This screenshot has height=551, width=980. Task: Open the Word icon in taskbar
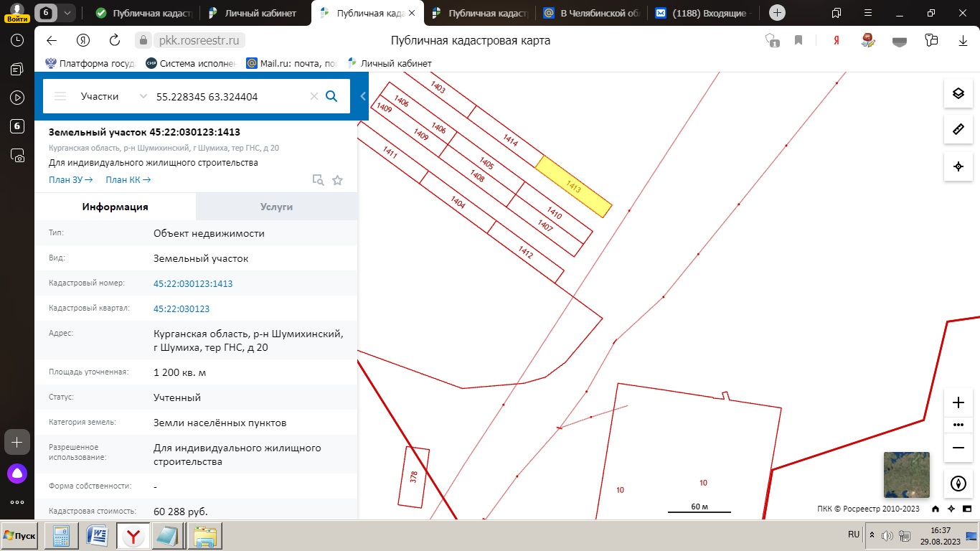click(97, 536)
